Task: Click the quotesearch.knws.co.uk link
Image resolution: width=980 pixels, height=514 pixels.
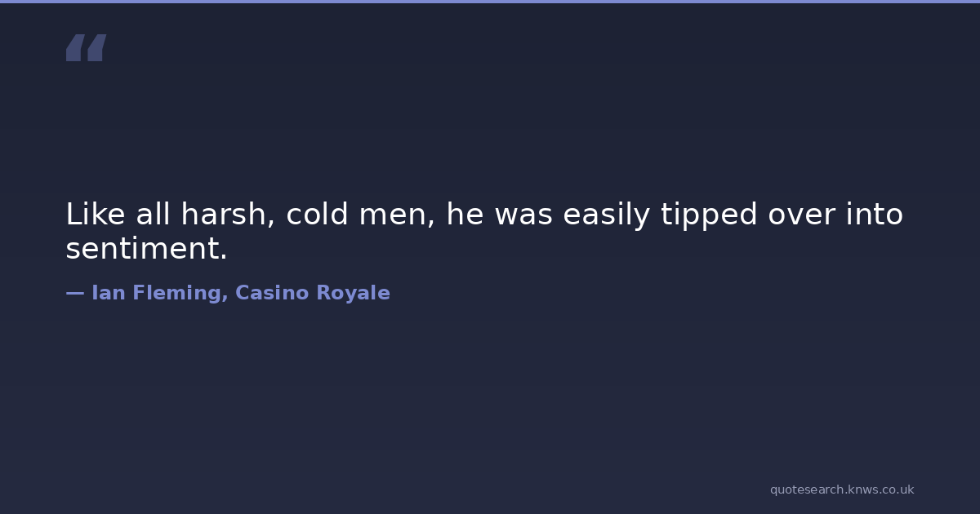Action: [x=841, y=490]
